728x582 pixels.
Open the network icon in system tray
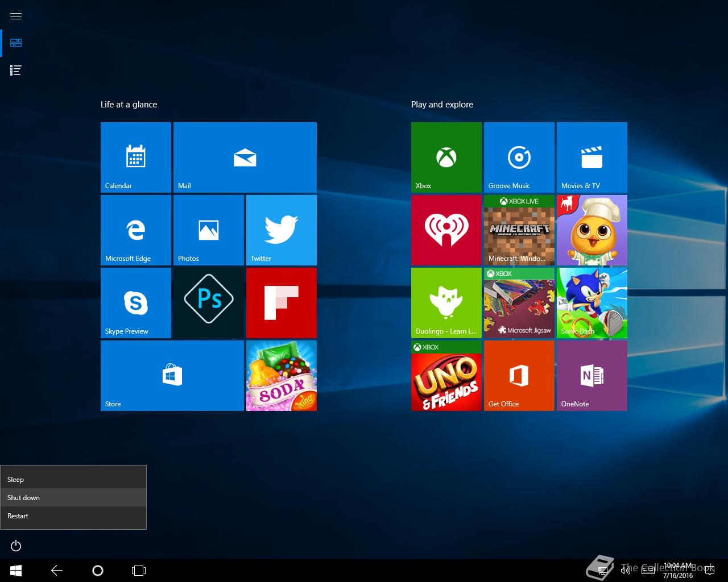pyautogui.click(x=603, y=571)
